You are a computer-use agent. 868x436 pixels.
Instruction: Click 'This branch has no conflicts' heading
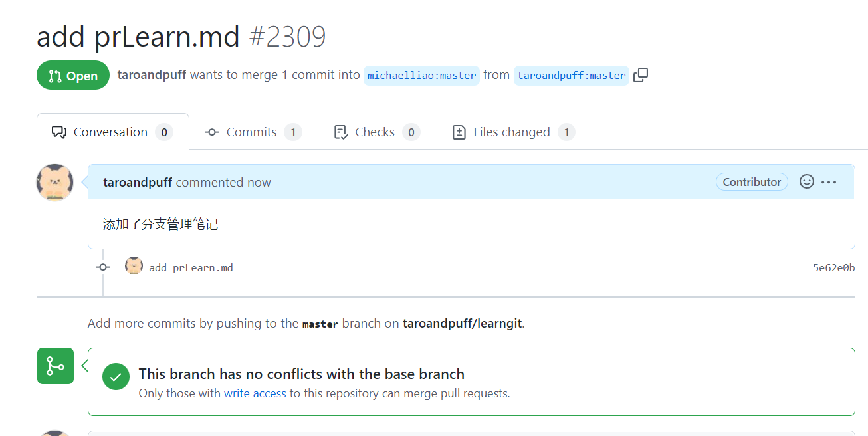click(x=301, y=374)
